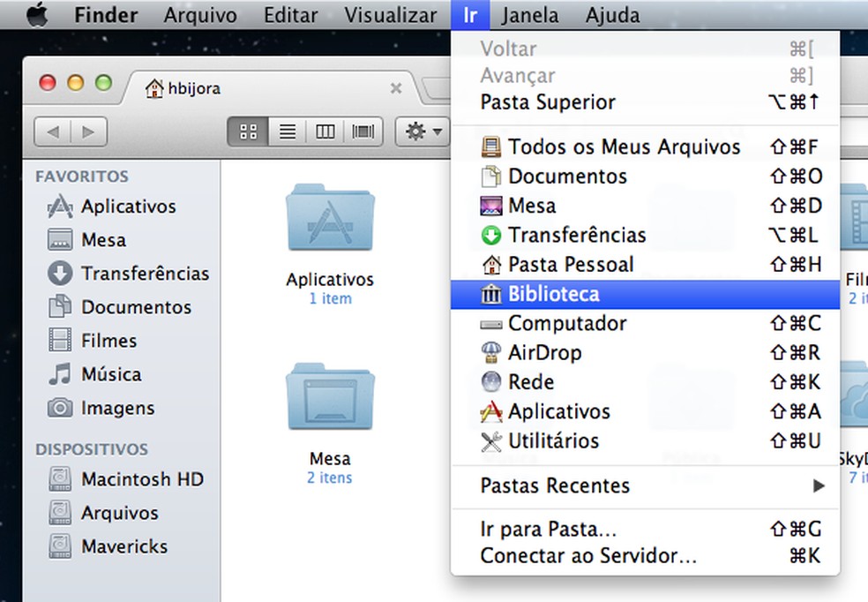Viewport: 868px width, 602px height.
Task: Expand the Pastas Recentes submenu
Action: coord(646,485)
